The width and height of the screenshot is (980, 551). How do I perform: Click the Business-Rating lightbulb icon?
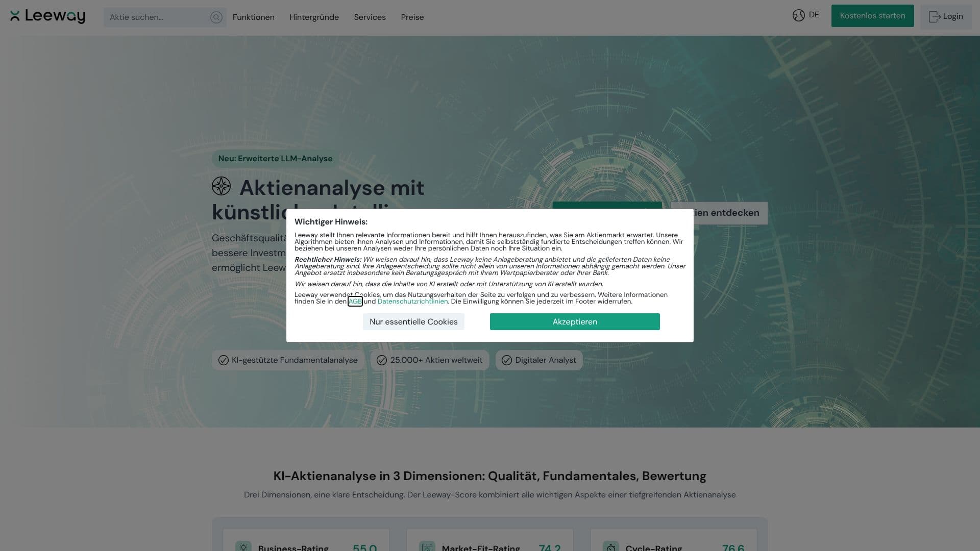243,547
